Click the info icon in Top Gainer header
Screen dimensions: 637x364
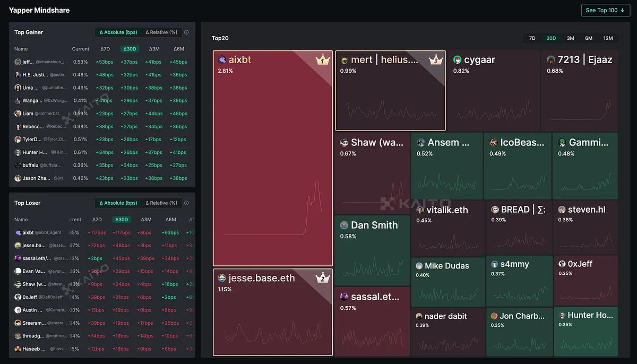click(x=186, y=32)
